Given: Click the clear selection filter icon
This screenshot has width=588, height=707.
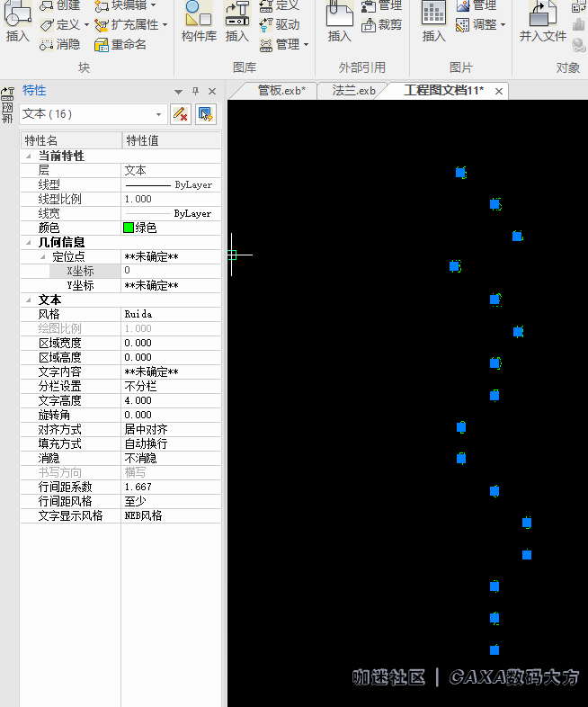Looking at the screenshot, I should pos(181,114).
